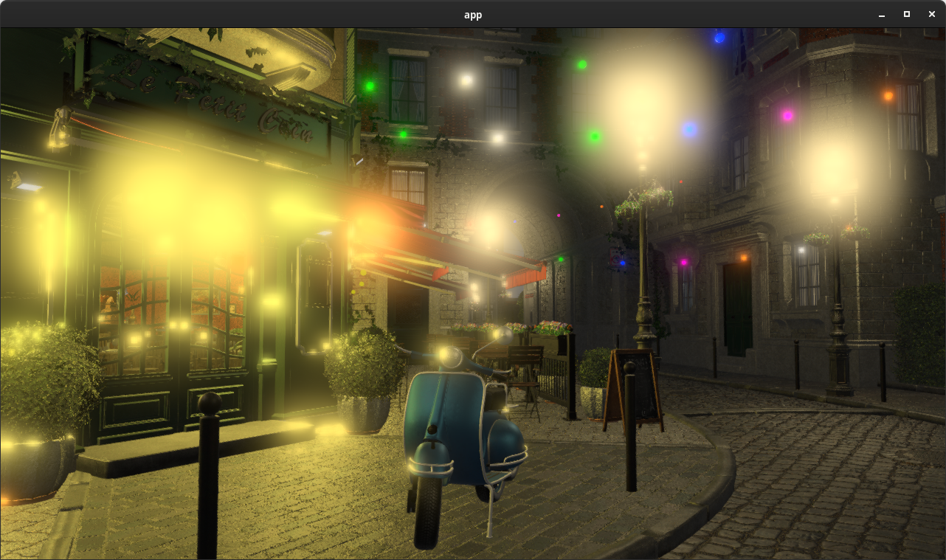Click the scooter's glowing headlight
Image resolution: width=946 pixels, height=560 pixels.
446,356
